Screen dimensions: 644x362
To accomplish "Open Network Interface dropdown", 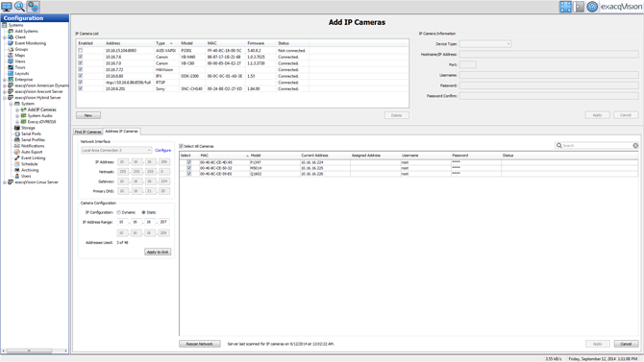I will click(116, 150).
